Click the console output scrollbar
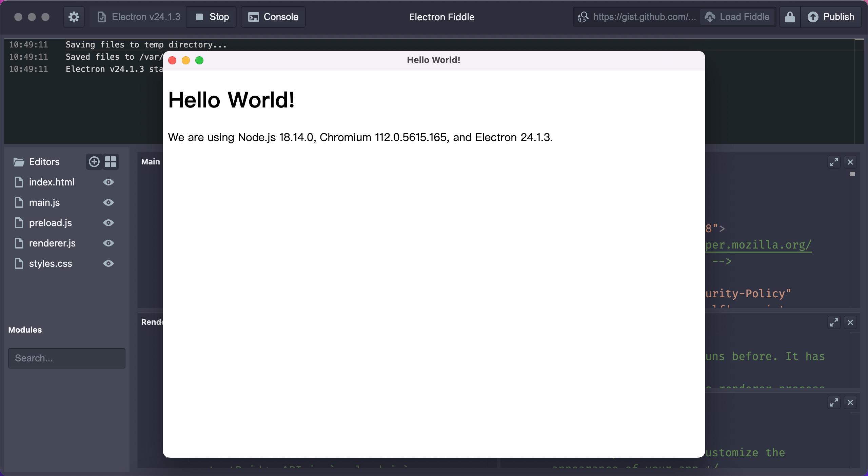Screen dimensions: 868x476 pyautogui.click(x=859, y=91)
